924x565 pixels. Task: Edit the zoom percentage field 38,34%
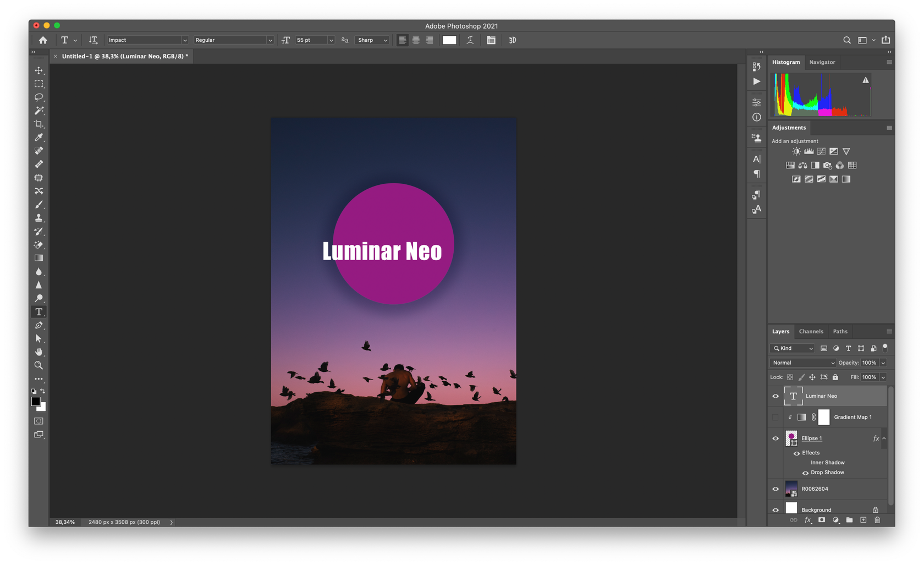pos(65,522)
